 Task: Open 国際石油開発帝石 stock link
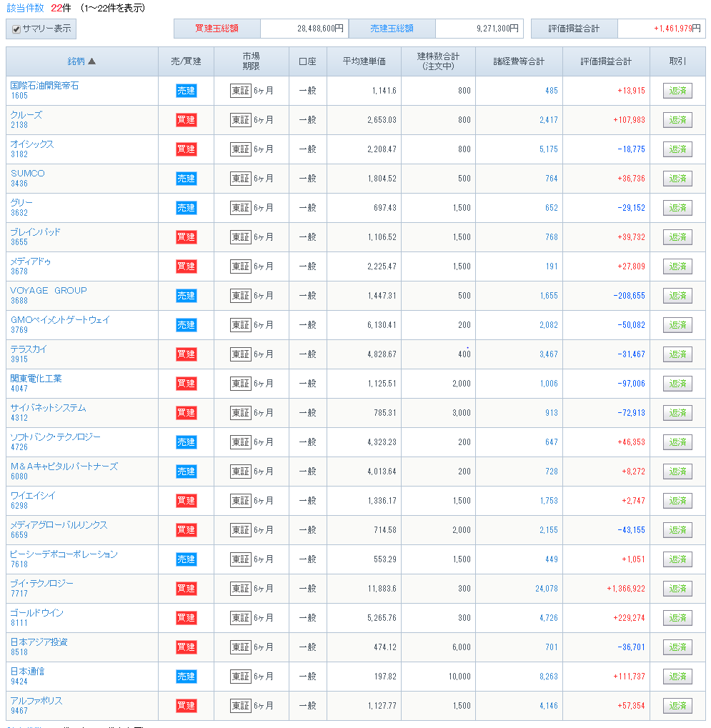pos(44,86)
